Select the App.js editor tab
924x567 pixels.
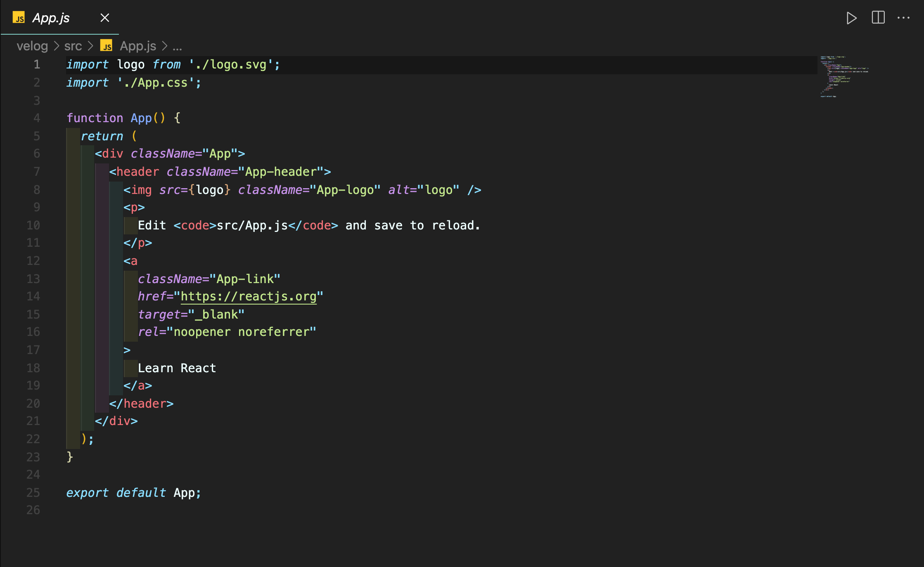coord(51,18)
